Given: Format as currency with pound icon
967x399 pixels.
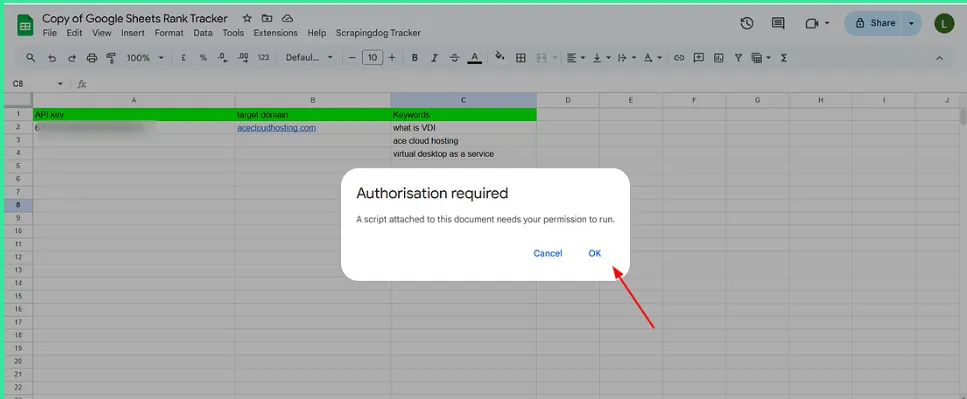Looking at the screenshot, I should coord(184,58).
